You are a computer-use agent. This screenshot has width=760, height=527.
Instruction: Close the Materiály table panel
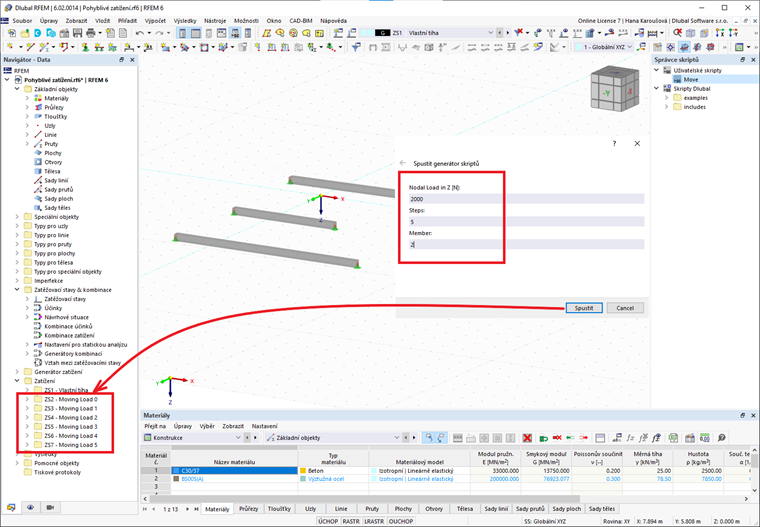click(753, 415)
